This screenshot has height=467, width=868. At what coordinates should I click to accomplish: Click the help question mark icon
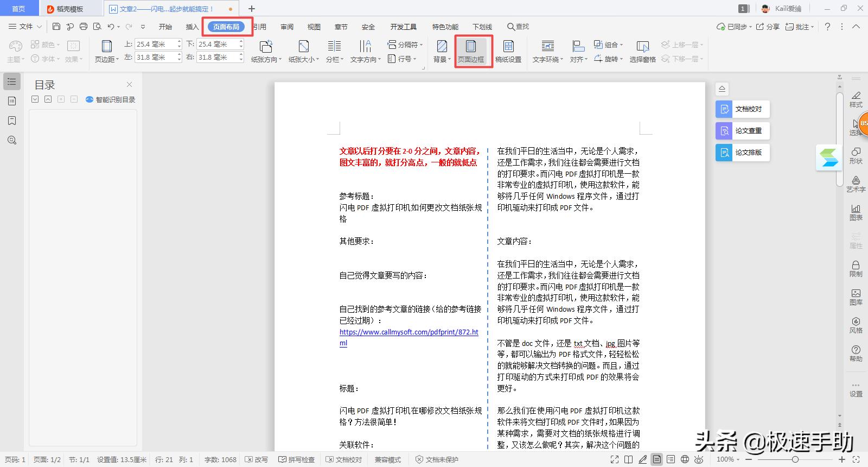[x=827, y=27]
